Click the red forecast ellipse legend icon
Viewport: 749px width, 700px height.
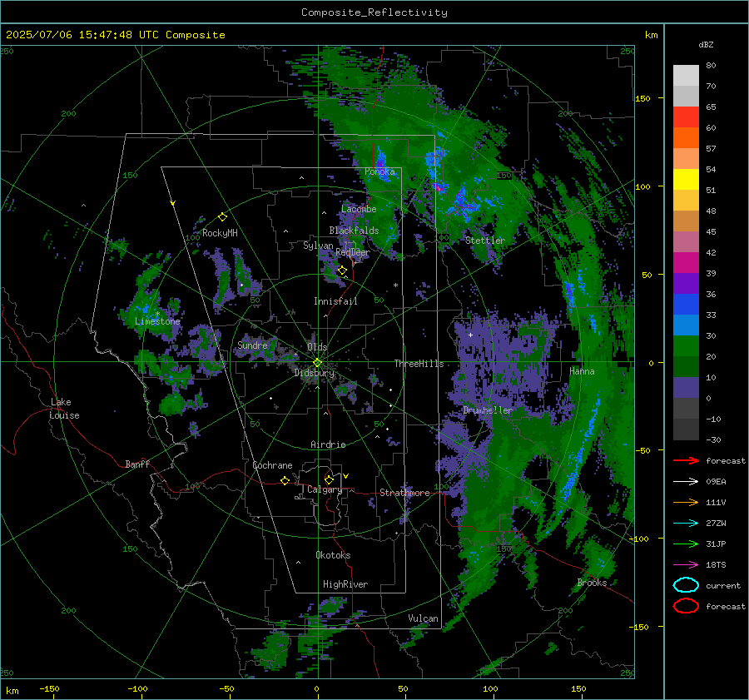[686, 606]
